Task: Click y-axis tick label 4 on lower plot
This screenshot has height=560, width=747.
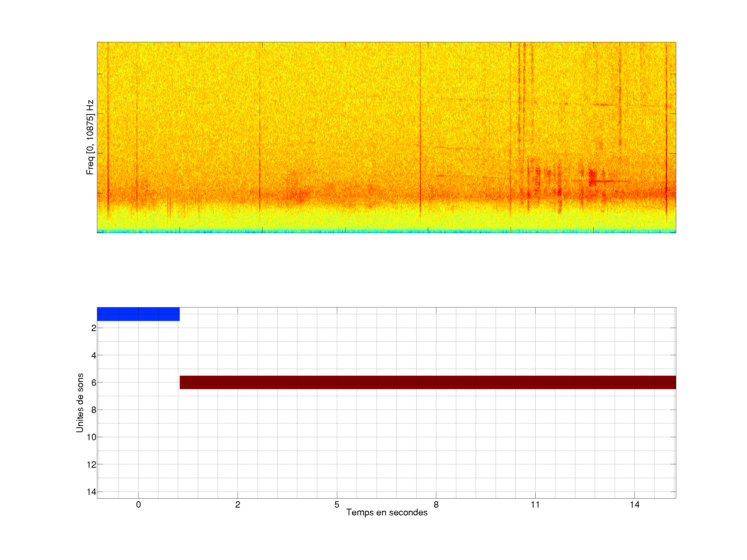Action: click(94, 355)
